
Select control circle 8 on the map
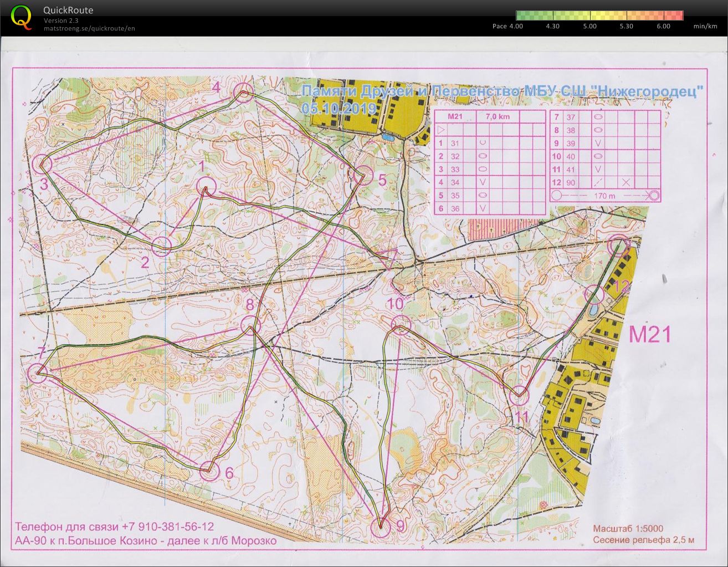[x=251, y=325]
